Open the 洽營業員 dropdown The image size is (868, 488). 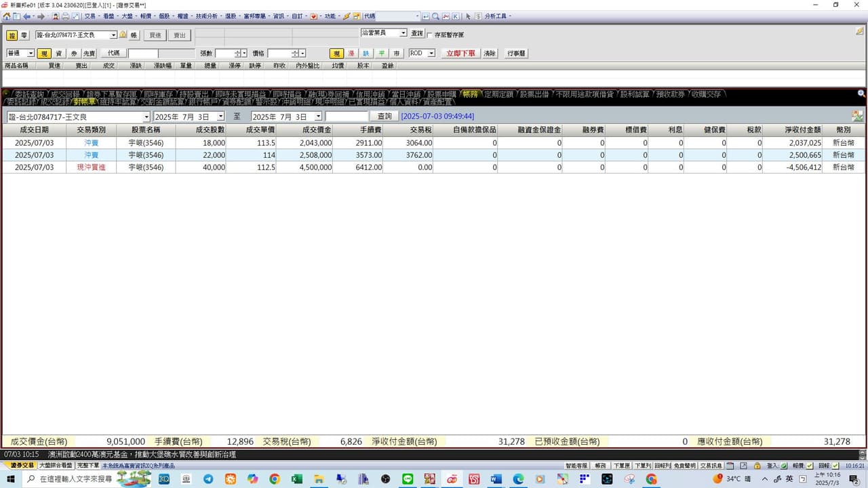click(403, 33)
